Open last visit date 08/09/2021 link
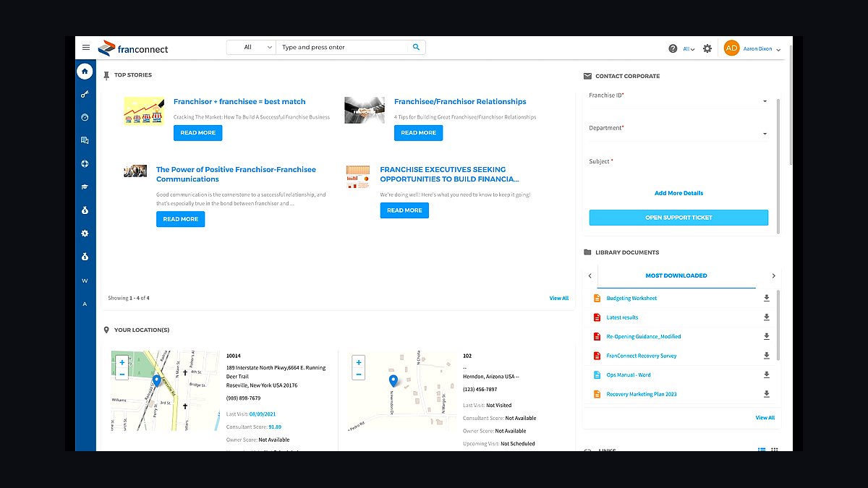The width and height of the screenshot is (868, 488). point(263,414)
